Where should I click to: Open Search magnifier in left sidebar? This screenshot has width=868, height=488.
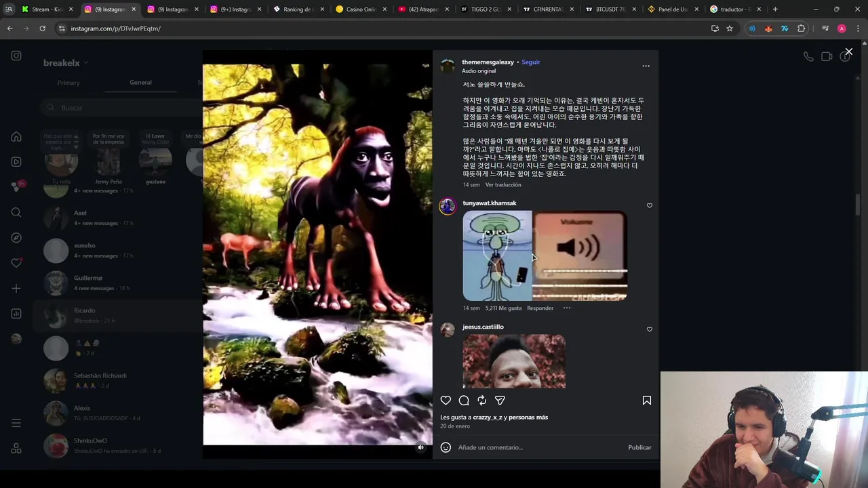click(16, 212)
